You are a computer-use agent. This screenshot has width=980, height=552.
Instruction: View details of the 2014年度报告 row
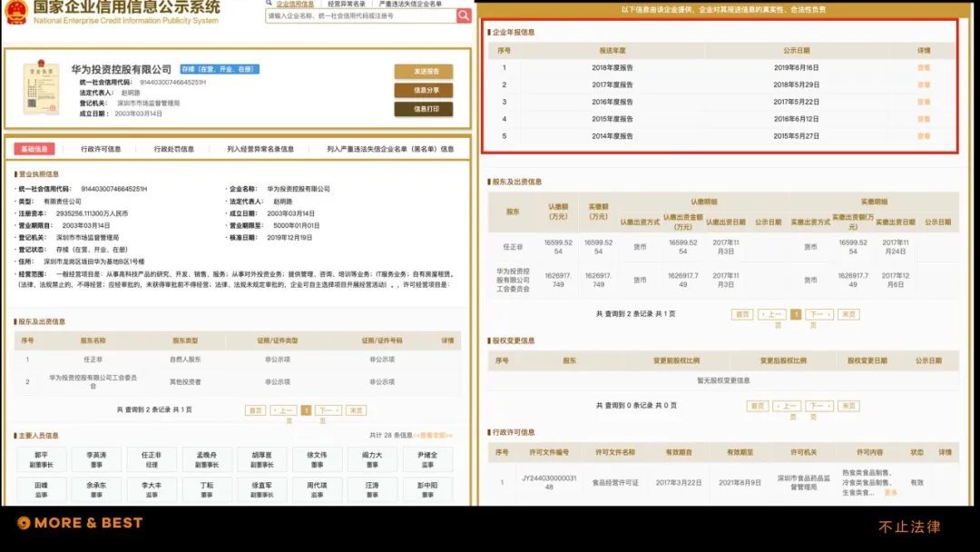924,135
